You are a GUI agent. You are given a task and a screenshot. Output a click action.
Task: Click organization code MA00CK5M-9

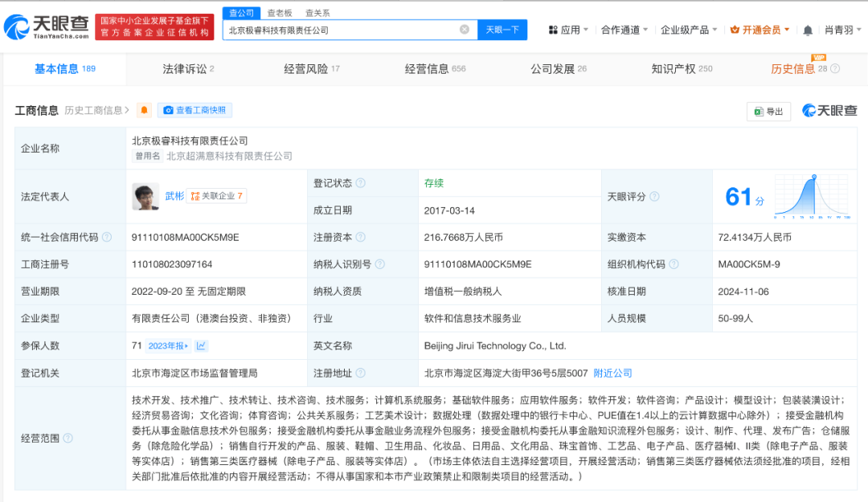click(749, 264)
